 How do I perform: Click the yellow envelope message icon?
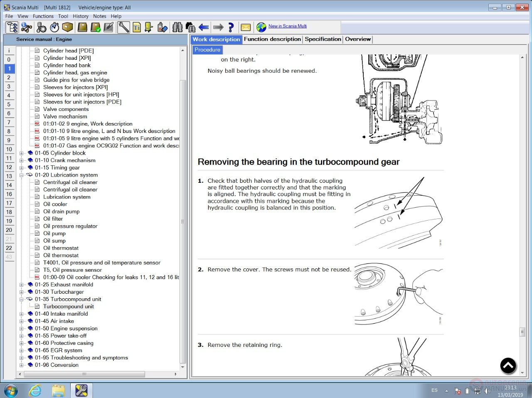(246, 27)
